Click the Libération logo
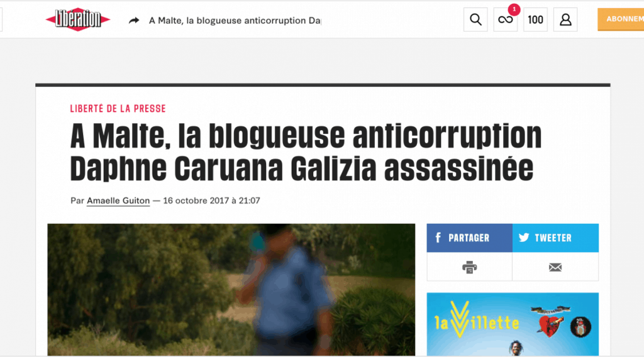The image size is (644, 357). point(77,19)
